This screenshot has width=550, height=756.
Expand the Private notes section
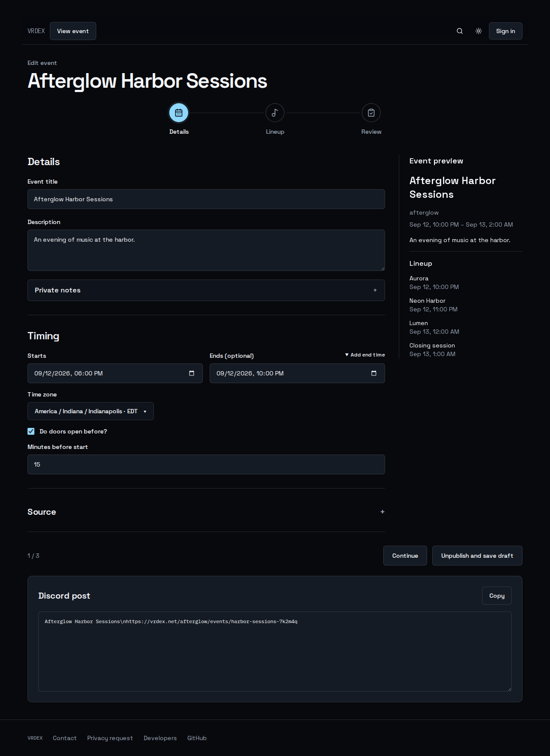[x=206, y=290]
